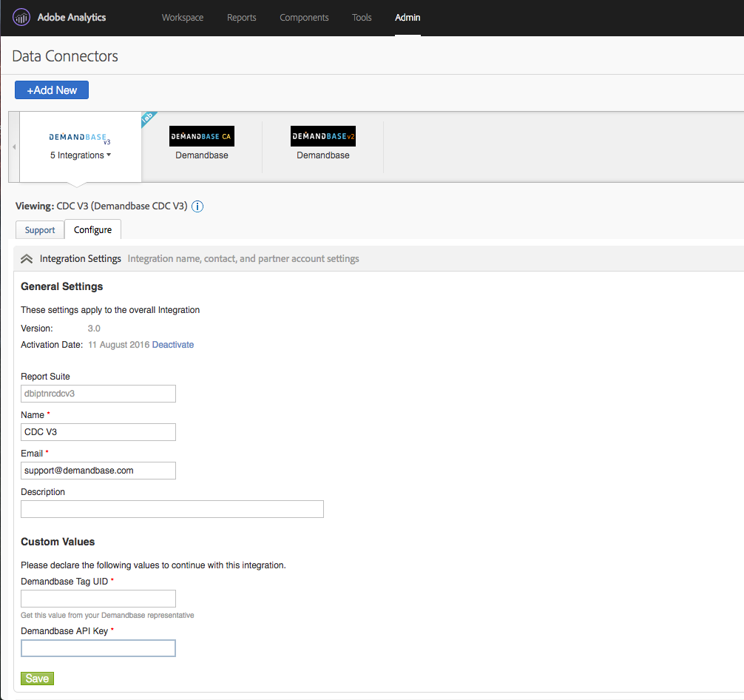744x700 pixels.
Task: Click the 'General Settings' heading
Action: coord(61,287)
